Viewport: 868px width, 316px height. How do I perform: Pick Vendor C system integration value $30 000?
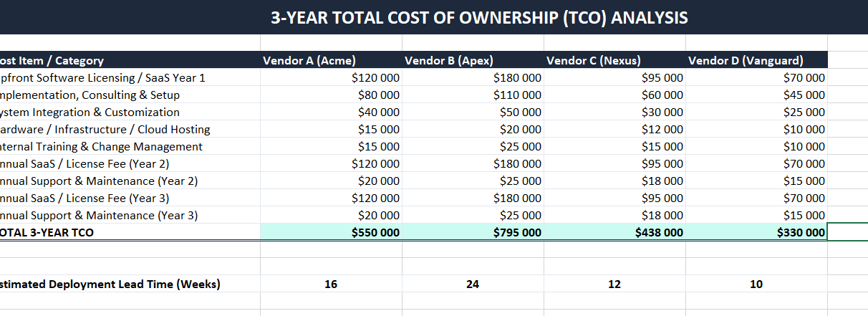(615, 112)
